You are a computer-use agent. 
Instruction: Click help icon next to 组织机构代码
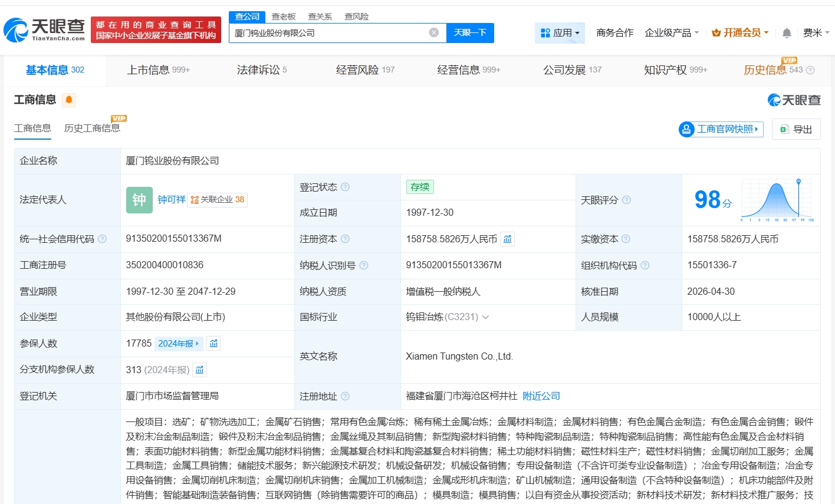pyautogui.click(x=645, y=265)
